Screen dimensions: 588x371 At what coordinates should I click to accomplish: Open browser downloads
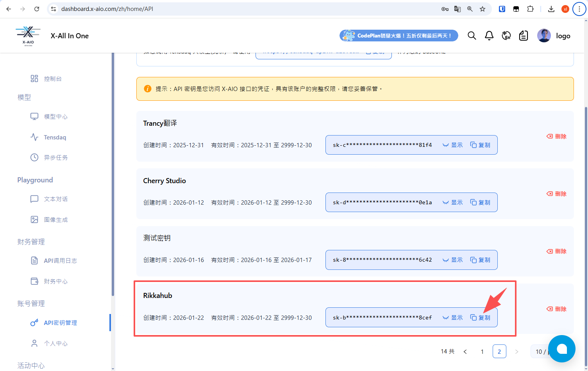coord(551,9)
